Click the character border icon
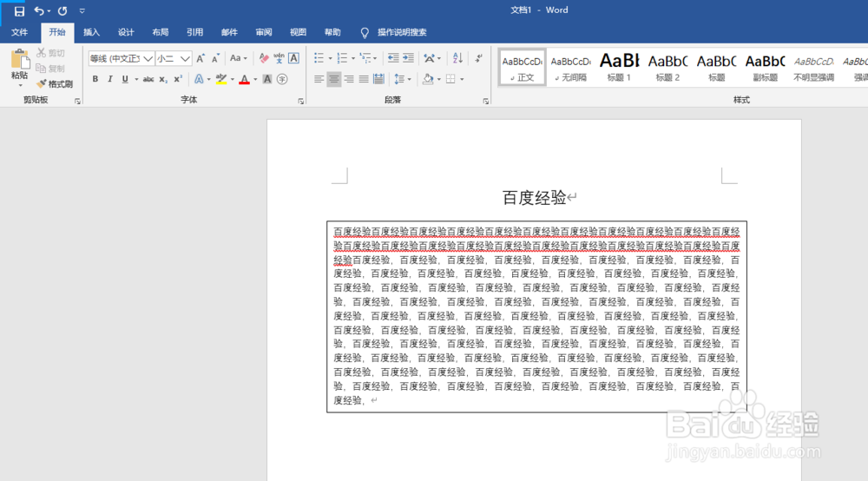This screenshot has width=868, height=481. pyautogui.click(x=294, y=58)
